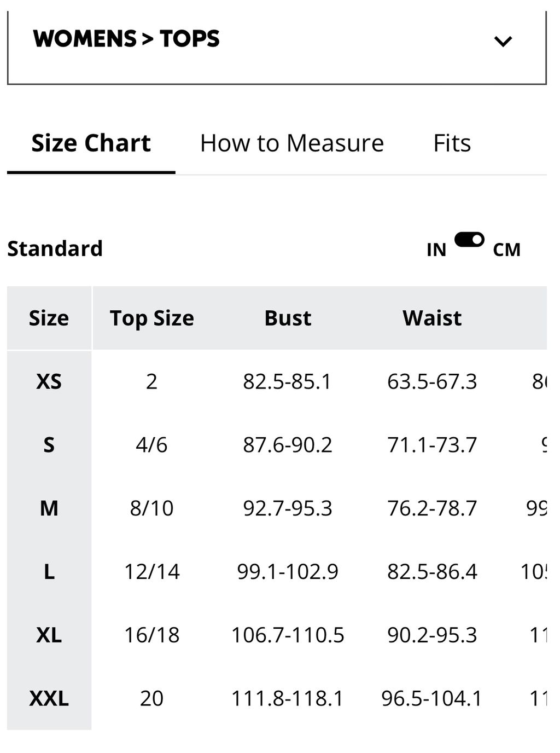Click the 12/14 top size cell
The width and height of the screenshot is (560, 753).
[x=152, y=571]
